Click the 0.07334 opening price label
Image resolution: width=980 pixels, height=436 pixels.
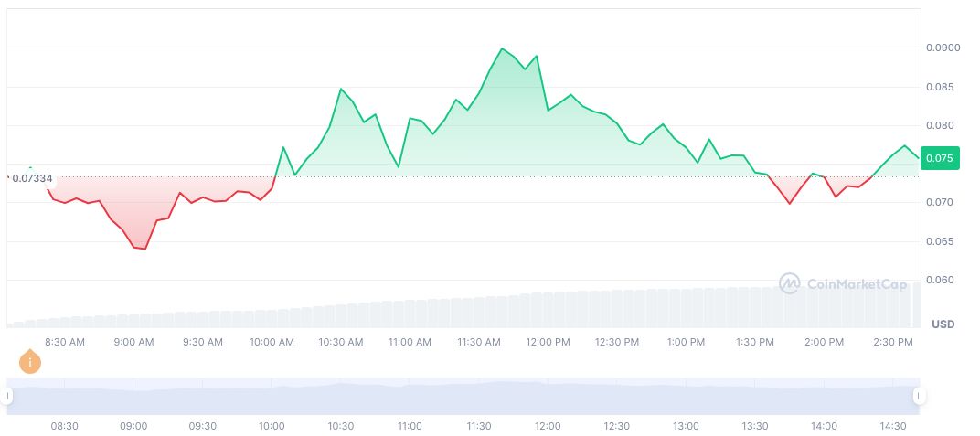(30, 177)
